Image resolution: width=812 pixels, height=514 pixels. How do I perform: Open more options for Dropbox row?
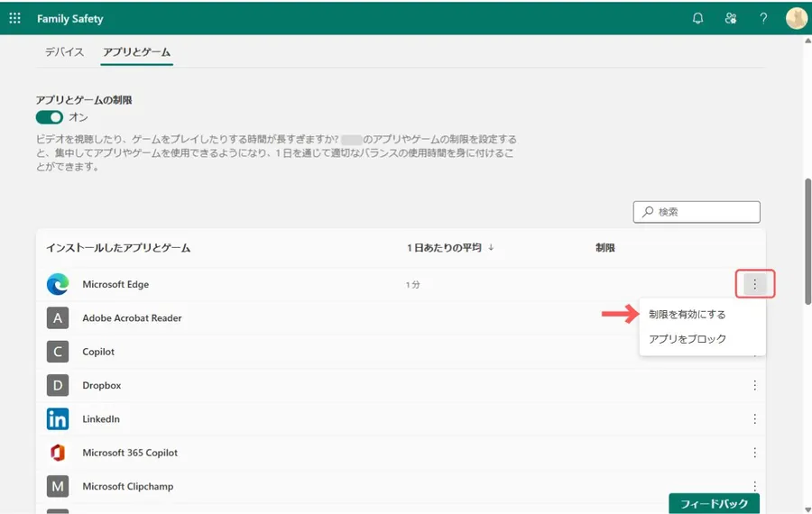[755, 386]
